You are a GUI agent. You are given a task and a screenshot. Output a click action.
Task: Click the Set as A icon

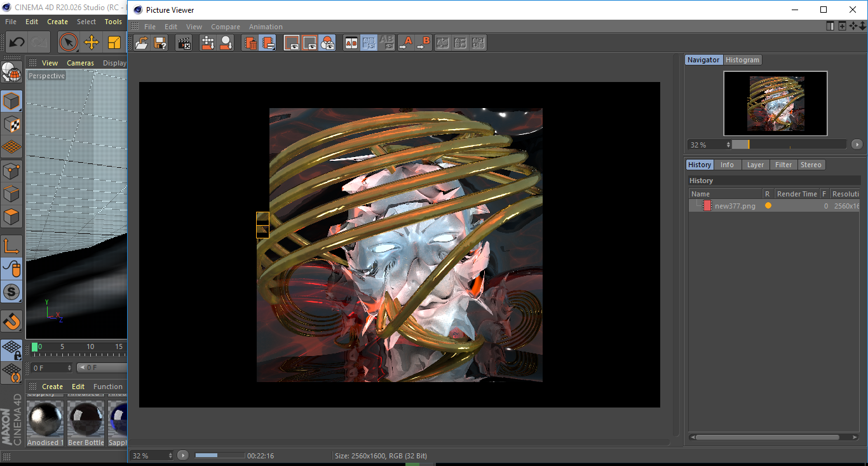405,43
